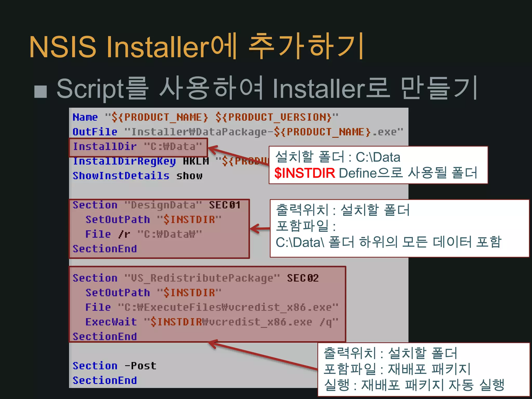Click the File line with vcredist_x86.exe path
The width and height of the screenshot is (532, 399).
(x=212, y=307)
